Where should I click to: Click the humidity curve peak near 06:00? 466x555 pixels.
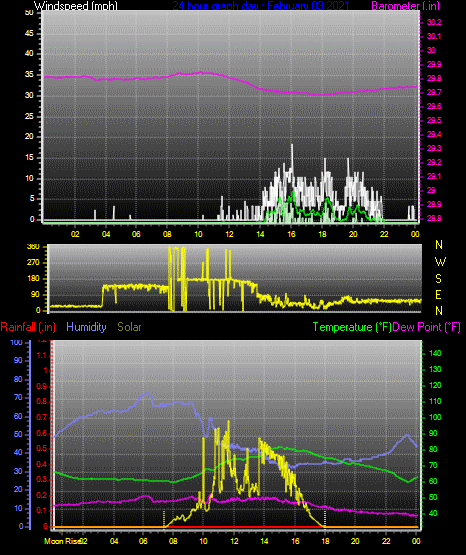(x=148, y=393)
